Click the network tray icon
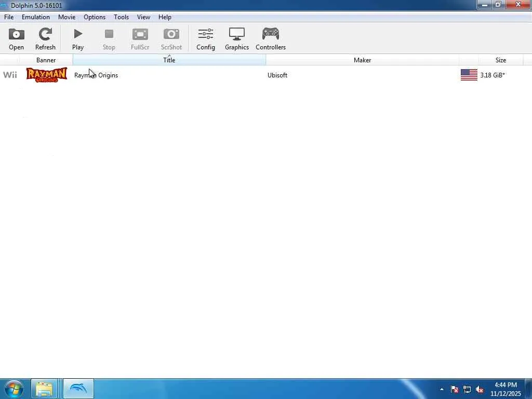The image size is (532, 399). pos(467,389)
